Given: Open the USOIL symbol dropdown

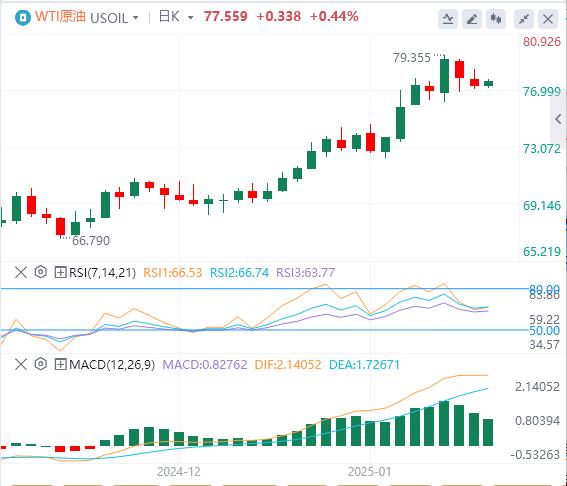Looking at the screenshot, I should [114, 18].
